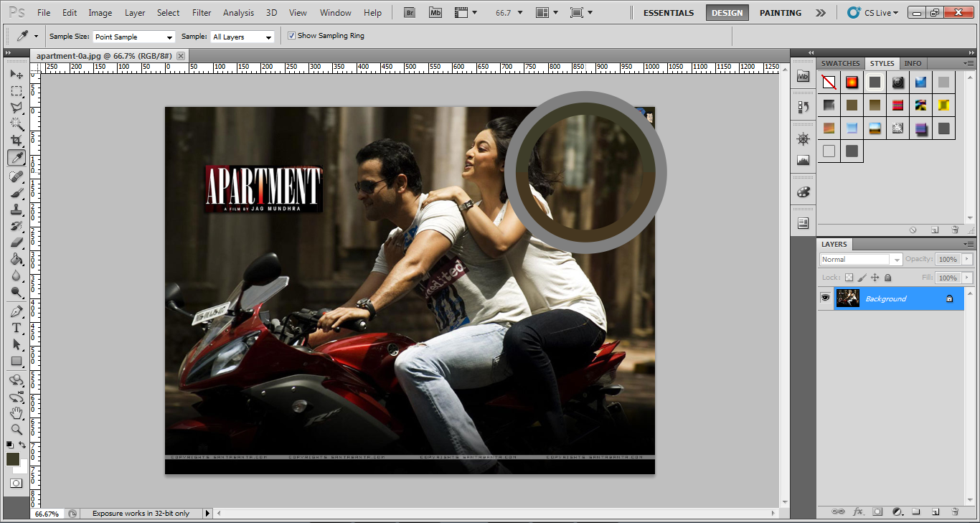Open the CS Live menu button
Image resolution: width=980 pixels, height=523 pixels.
873,13
